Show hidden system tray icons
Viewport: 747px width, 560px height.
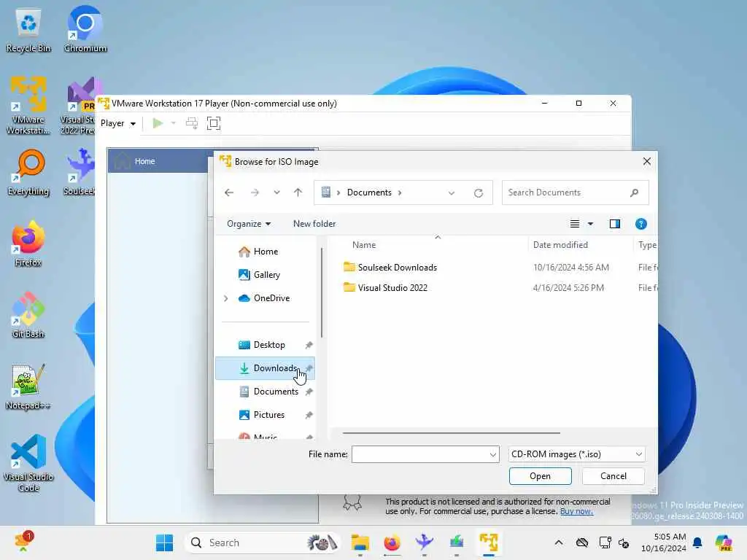point(559,542)
